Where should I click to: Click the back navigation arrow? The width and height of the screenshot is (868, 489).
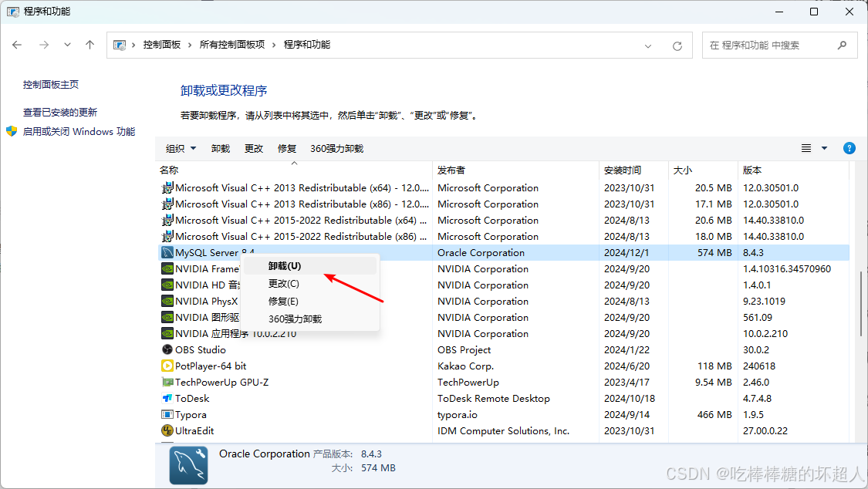coord(17,45)
